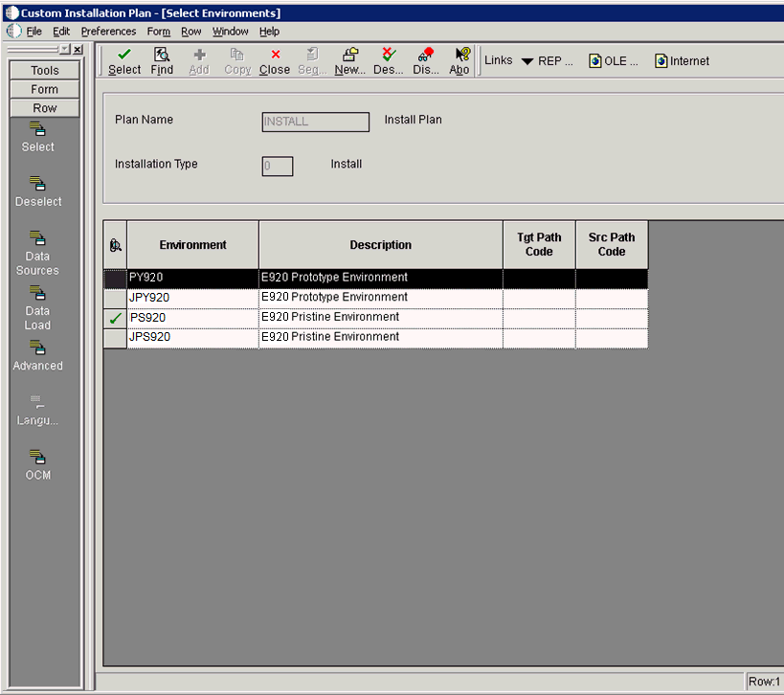784x695 pixels.
Task: Click the Tgt Path Code column header
Action: tap(539, 245)
